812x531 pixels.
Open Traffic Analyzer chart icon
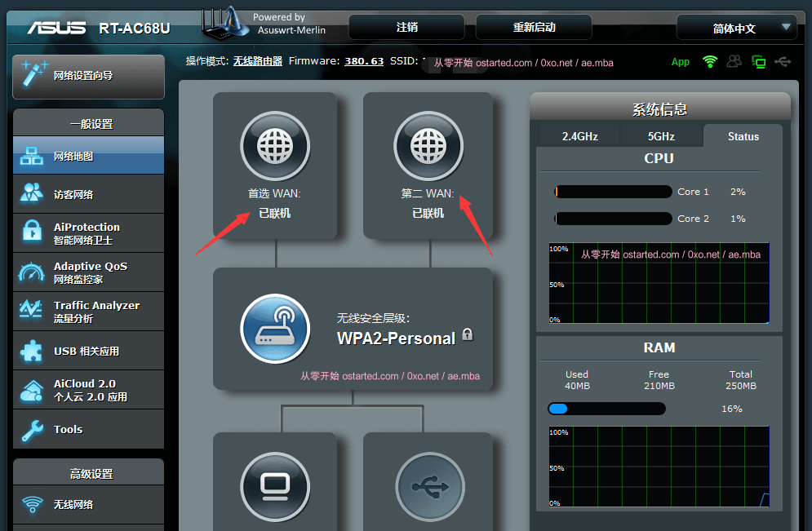pyautogui.click(x=31, y=309)
